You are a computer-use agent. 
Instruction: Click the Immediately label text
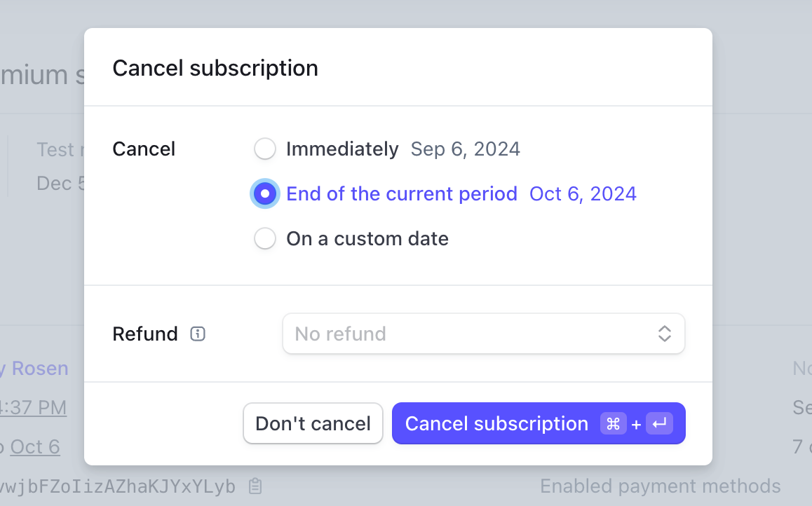(342, 149)
